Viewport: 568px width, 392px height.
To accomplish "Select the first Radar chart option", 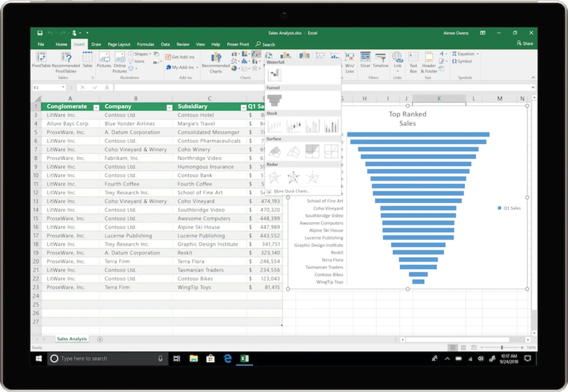I will (x=274, y=178).
